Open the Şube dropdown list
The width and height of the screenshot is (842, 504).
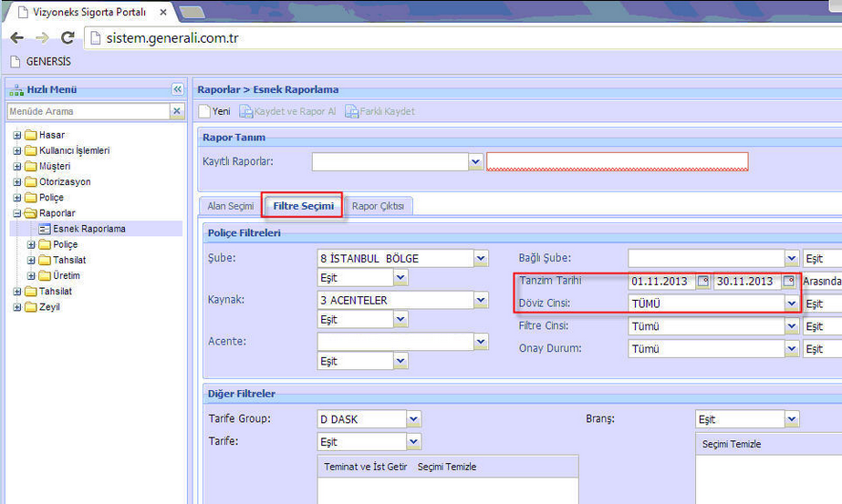pos(481,259)
